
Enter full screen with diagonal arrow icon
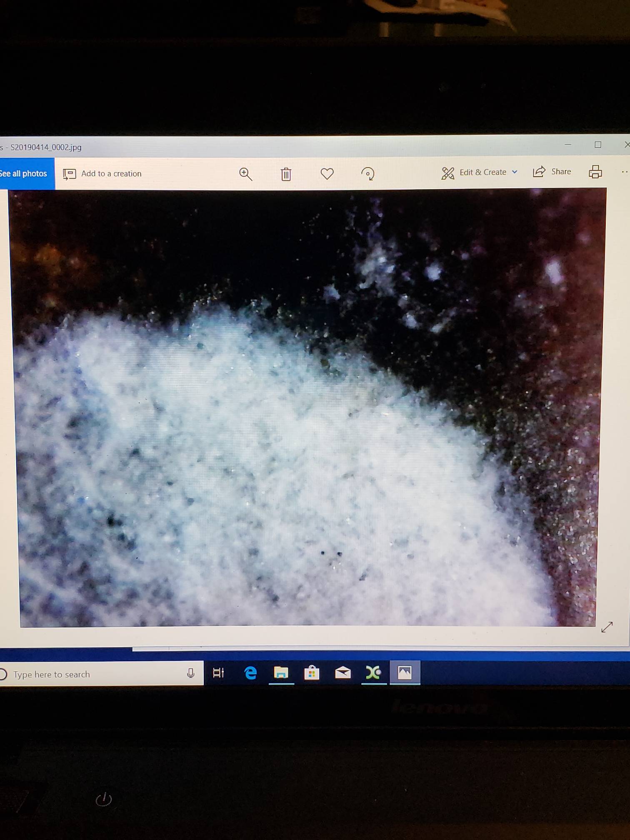click(x=607, y=627)
